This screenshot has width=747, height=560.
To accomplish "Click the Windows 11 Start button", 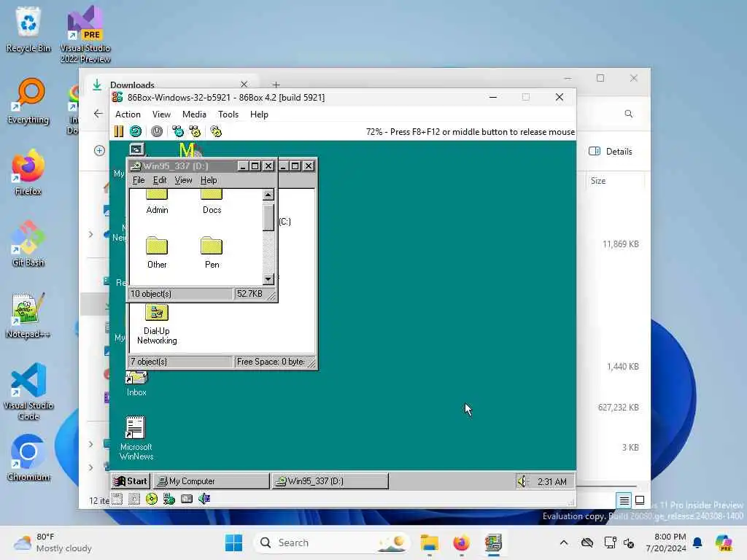I will pos(234,542).
